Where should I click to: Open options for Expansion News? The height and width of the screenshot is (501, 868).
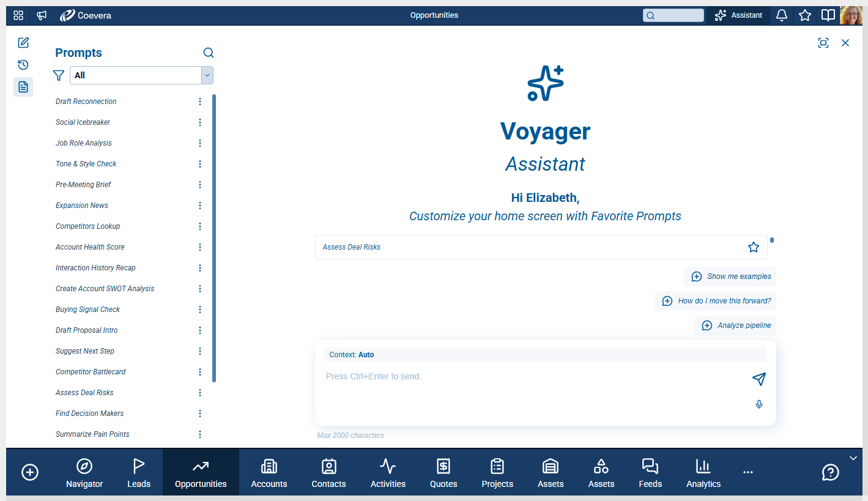coord(200,206)
